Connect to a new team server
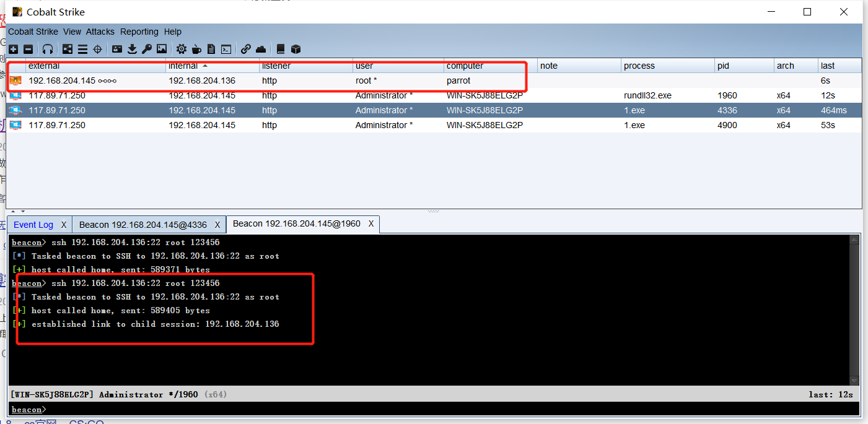The height and width of the screenshot is (424, 868). 13,49
